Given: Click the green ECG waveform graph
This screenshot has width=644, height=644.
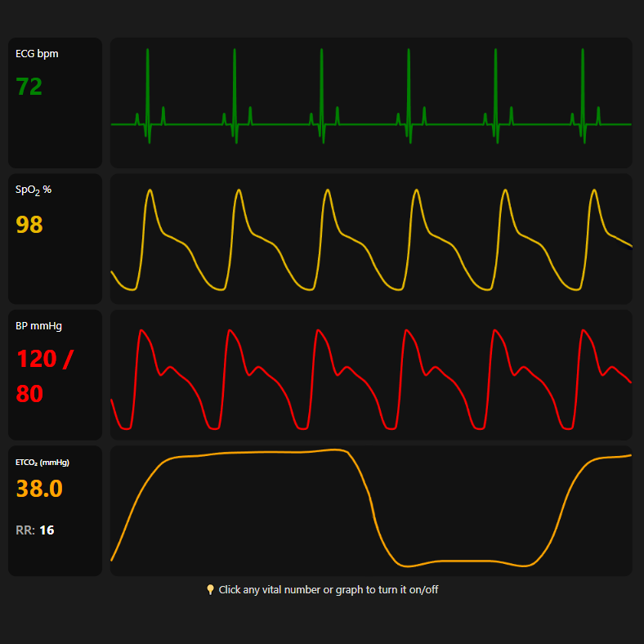Looking at the screenshot, I should [371, 103].
